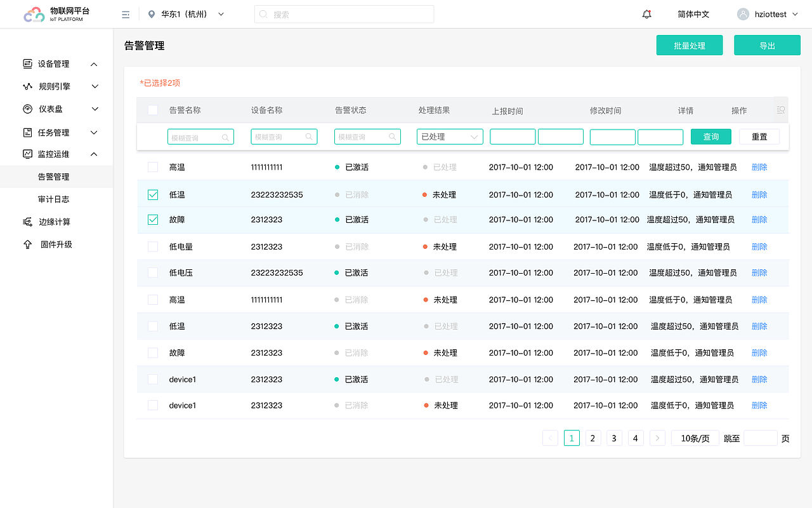Click the 任务管理 sidebar icon
The height and width of the screenshot is (508, 812).
tap(27, 132)
